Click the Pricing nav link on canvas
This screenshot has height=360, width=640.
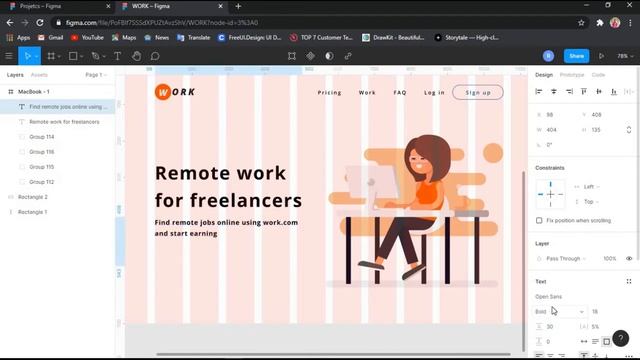[x=329, y=93]
